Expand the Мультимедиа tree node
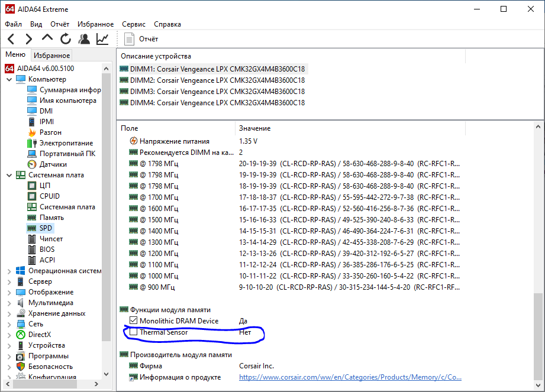 click(x=9, y=303)
